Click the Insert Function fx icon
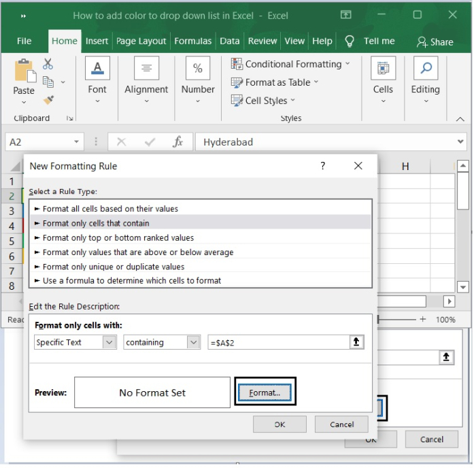Image resolution: width=476 pixels, height=468 pixels. point(177,141)
